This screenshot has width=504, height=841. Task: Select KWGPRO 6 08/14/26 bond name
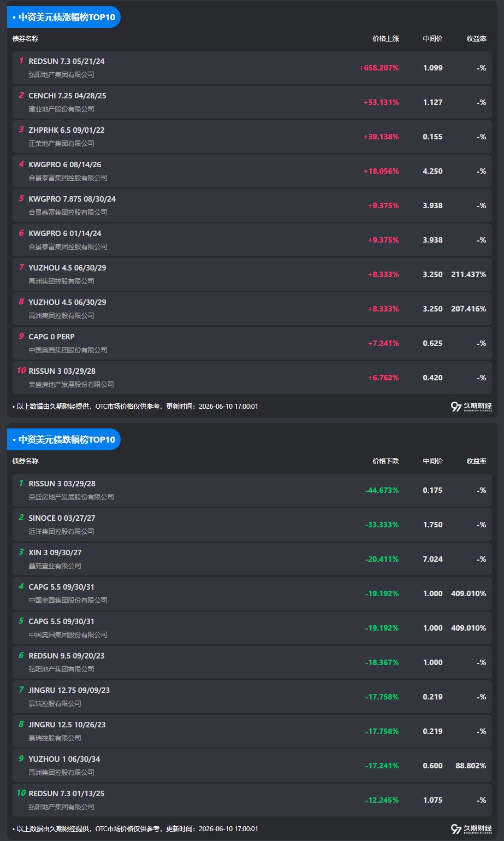[65, 164]
